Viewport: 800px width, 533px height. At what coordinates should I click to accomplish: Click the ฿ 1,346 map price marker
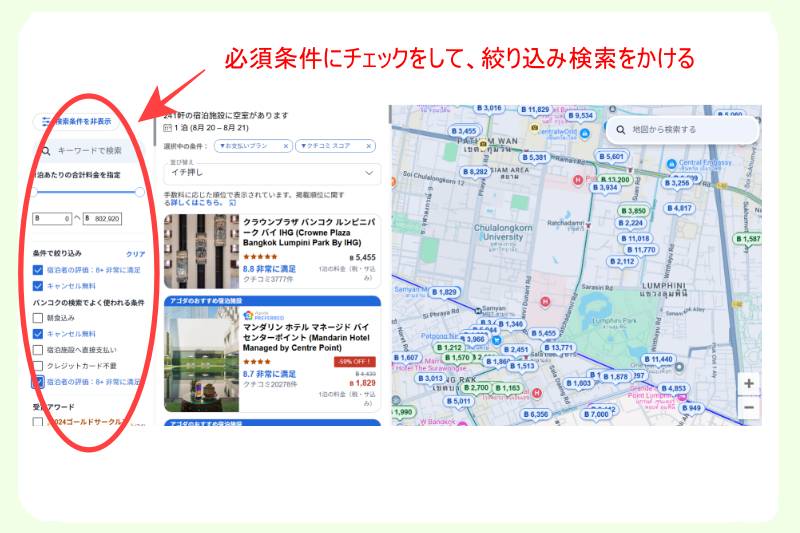510,324
